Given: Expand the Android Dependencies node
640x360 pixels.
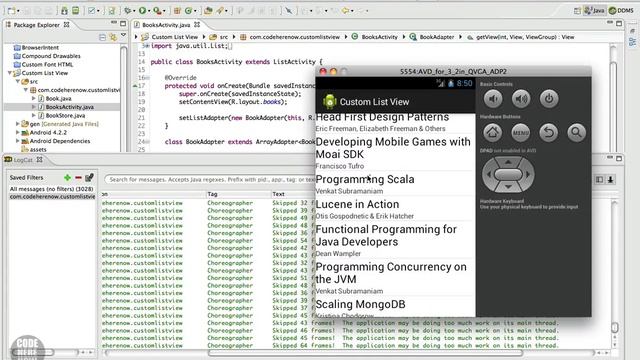Looking at the screenshot, I should pyautogui.click(x=18, y=141).
